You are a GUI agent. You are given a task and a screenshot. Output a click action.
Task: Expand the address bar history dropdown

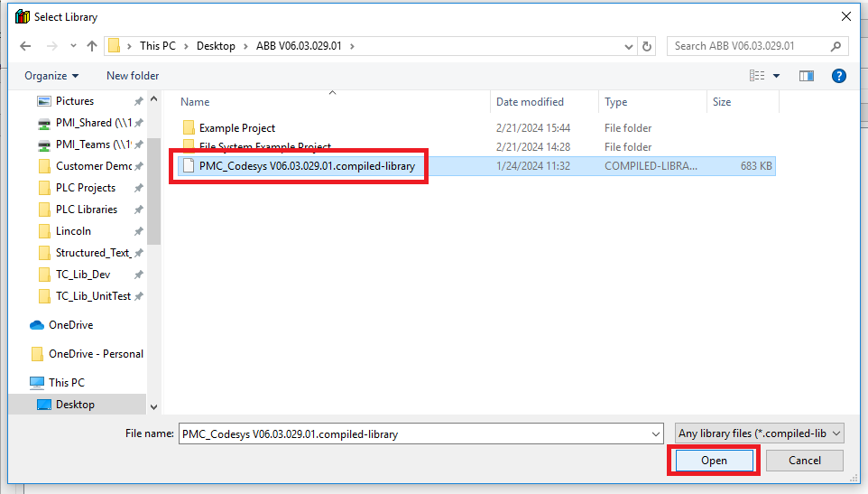pos(628,46)
